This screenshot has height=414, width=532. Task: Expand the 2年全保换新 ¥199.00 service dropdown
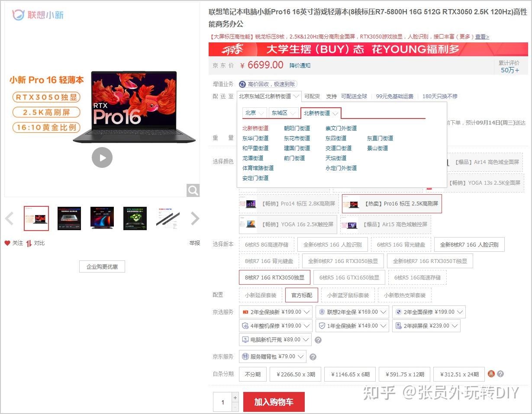[276, 311]
